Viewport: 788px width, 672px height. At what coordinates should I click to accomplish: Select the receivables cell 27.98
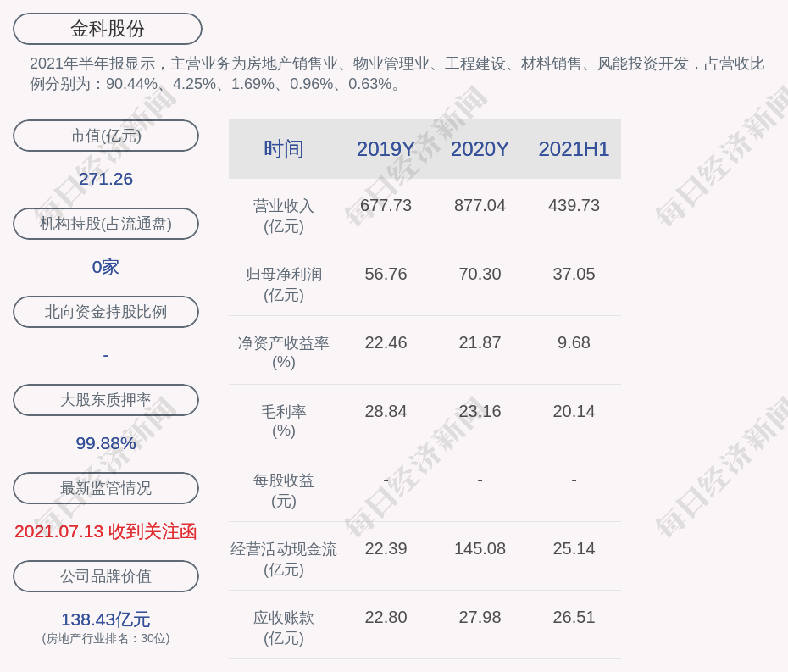tap(480, 617)
